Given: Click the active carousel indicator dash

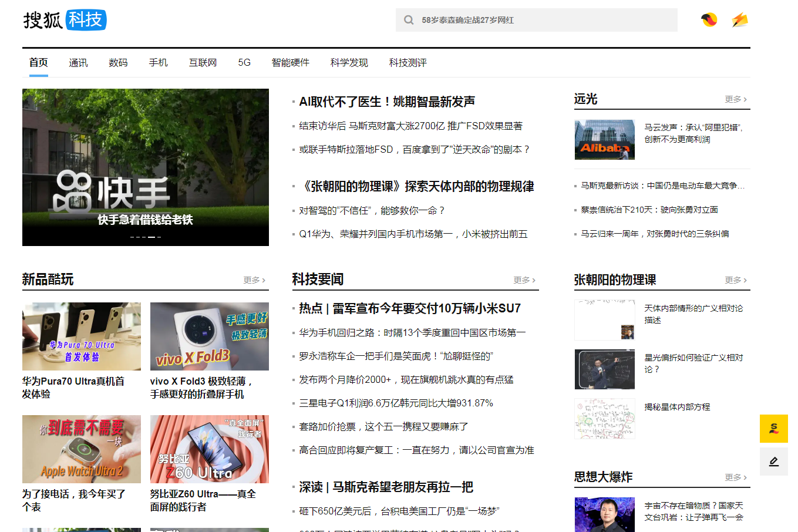Looking at the screenshot, I should (151, 237).
